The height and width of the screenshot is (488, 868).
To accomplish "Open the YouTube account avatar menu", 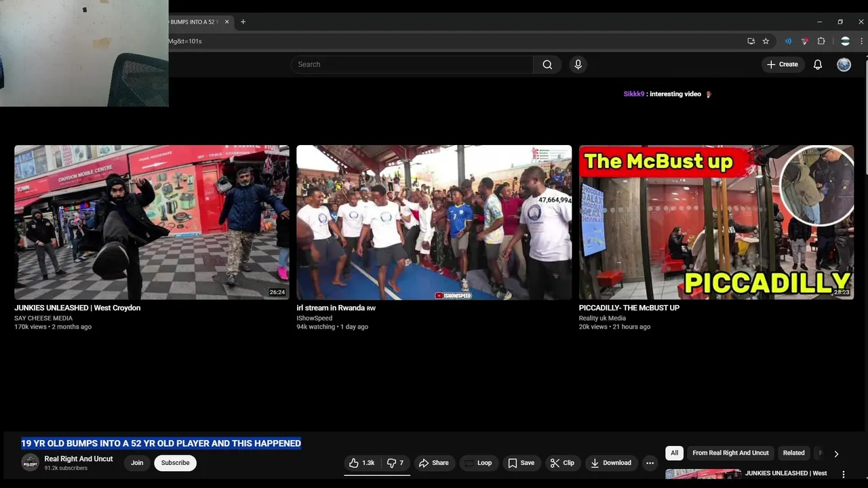I will 844,64.
